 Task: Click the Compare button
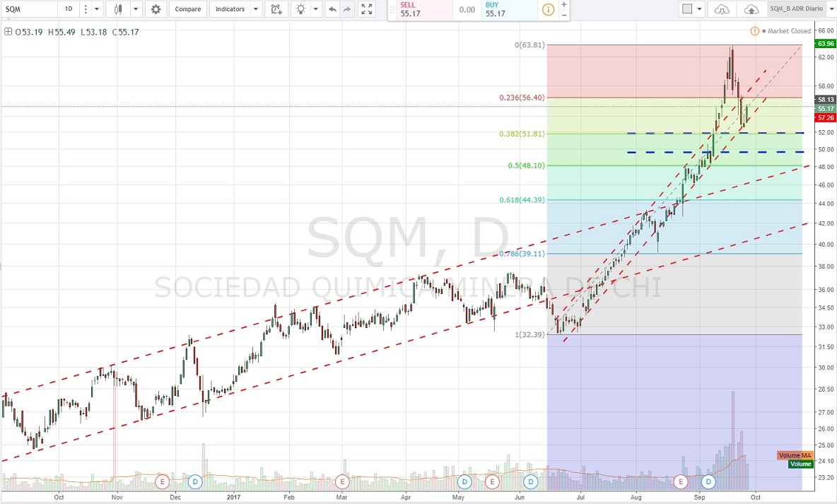[x=188, y=9]
